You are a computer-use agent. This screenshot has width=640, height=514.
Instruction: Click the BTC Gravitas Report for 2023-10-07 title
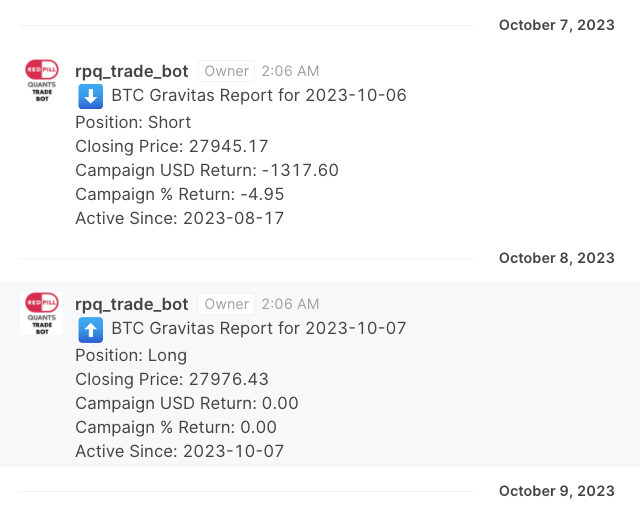click(x=259, y=328)
